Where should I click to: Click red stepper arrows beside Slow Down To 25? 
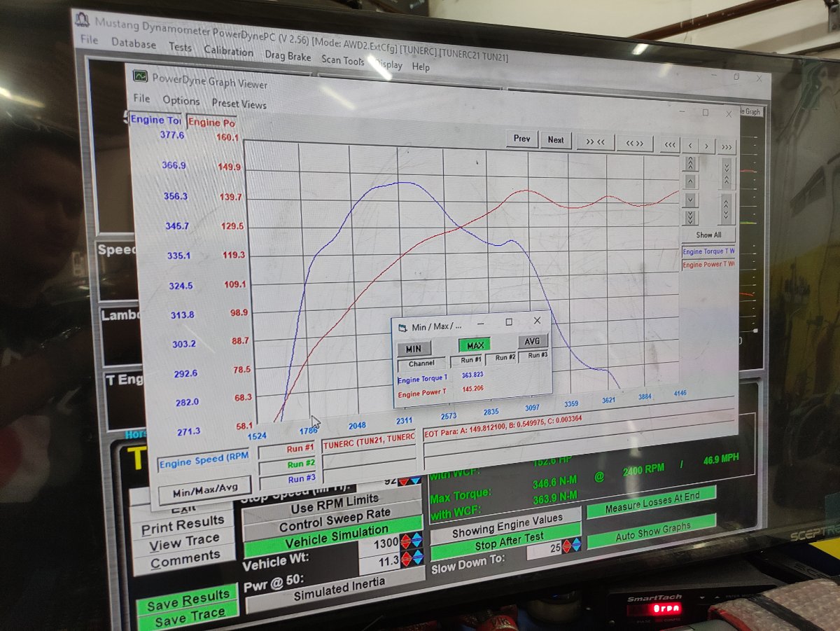point(566,547)
